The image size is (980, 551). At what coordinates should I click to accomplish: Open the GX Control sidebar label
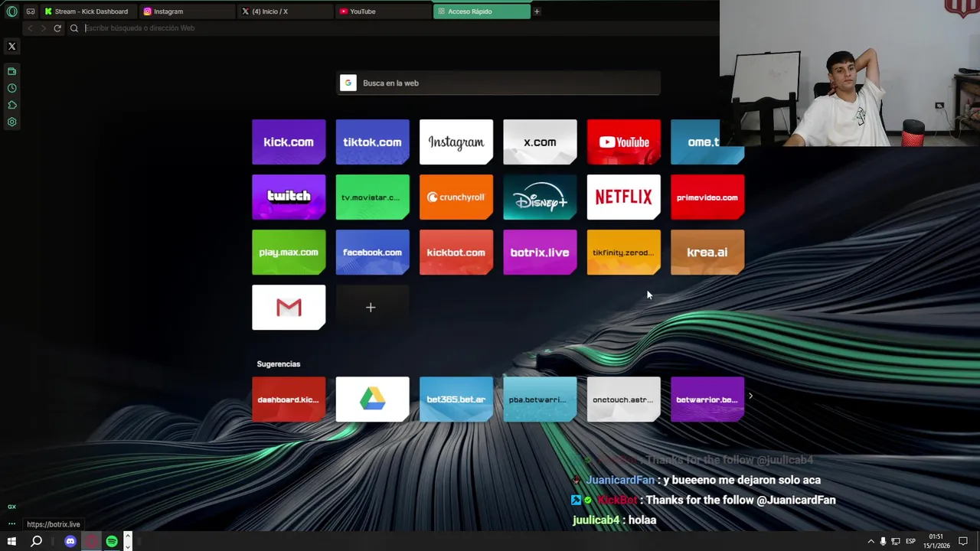11,507
